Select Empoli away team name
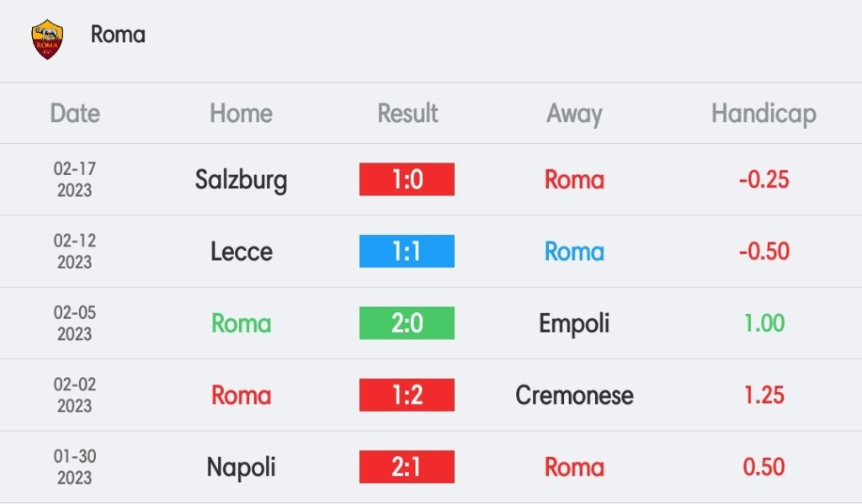This screenshot has width=862, height=504. coord(574,324)
